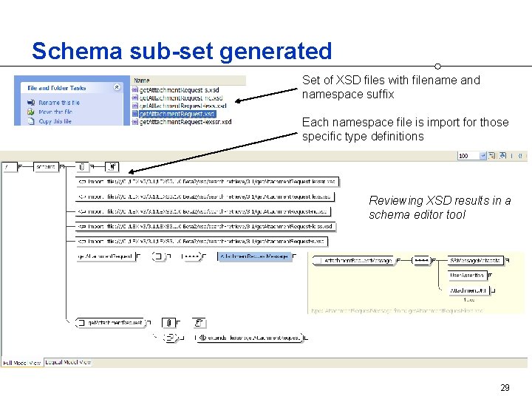
Task: Expand the SRMessageMetadata node
Action: click(508, 261)
